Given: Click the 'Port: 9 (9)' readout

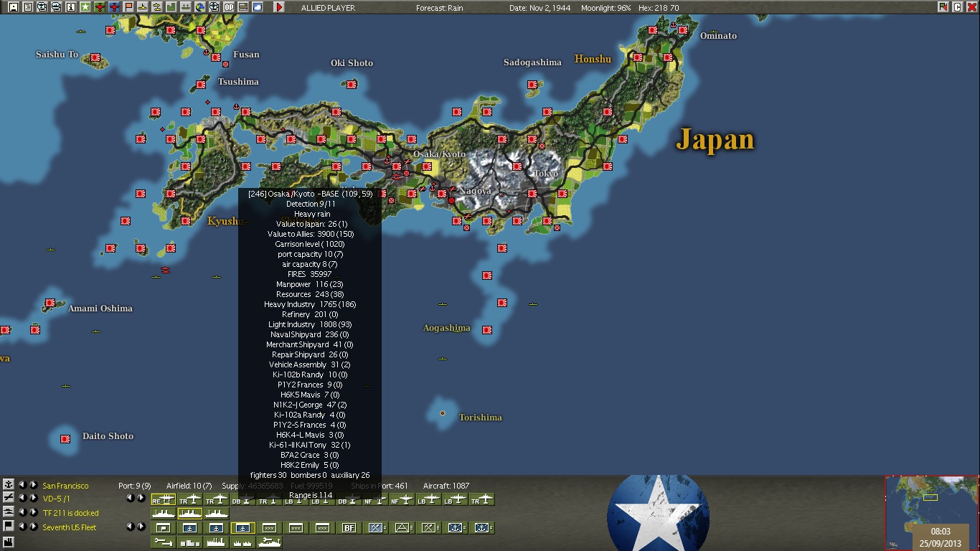Looking at the screenshot, I should (135, 486).
